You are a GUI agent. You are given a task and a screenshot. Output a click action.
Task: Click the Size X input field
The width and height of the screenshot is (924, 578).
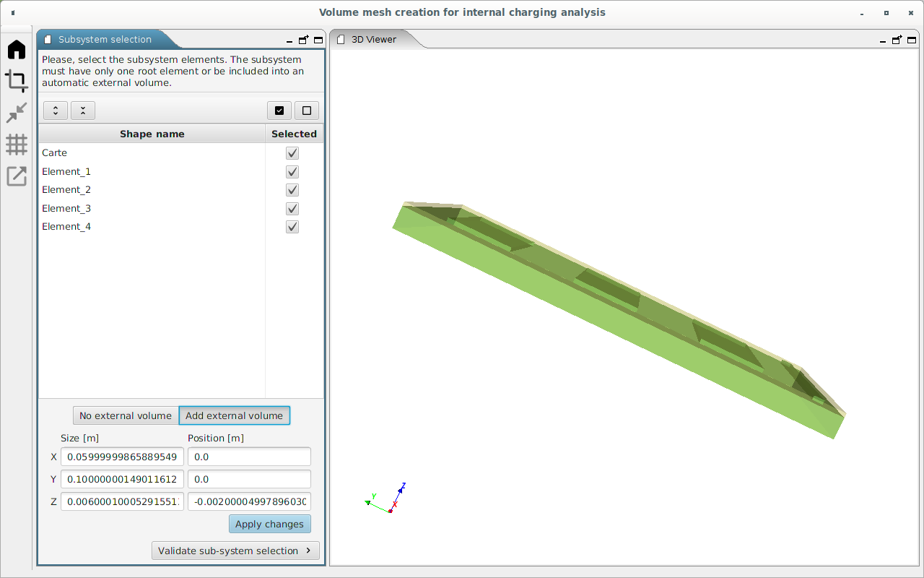coord(122,457)
